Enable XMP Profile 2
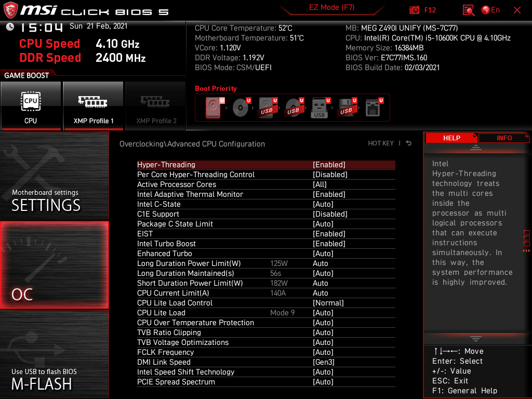 point(156,106)
